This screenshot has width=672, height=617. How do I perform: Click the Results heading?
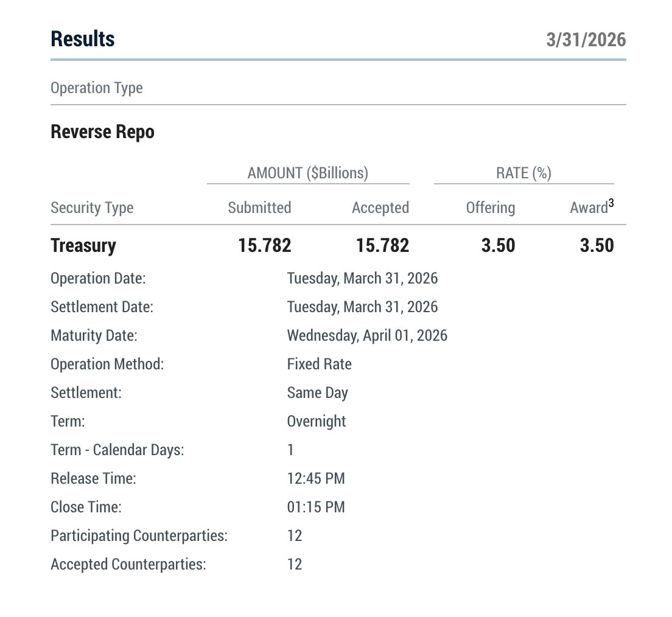tap(82, 39)
